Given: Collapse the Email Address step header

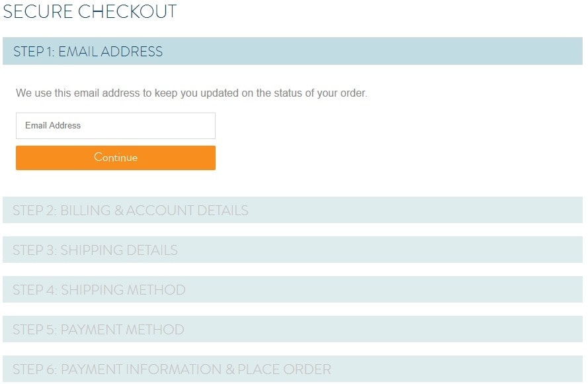Looking at the screenshot, I should (x=88, y=52).
